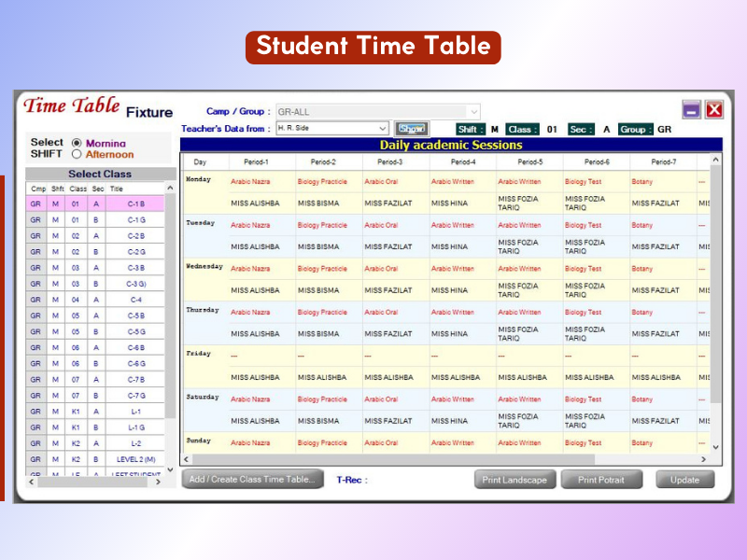Choose class LEVEL 2 (M) in list

pyautogui.click(x=135, y=459)
